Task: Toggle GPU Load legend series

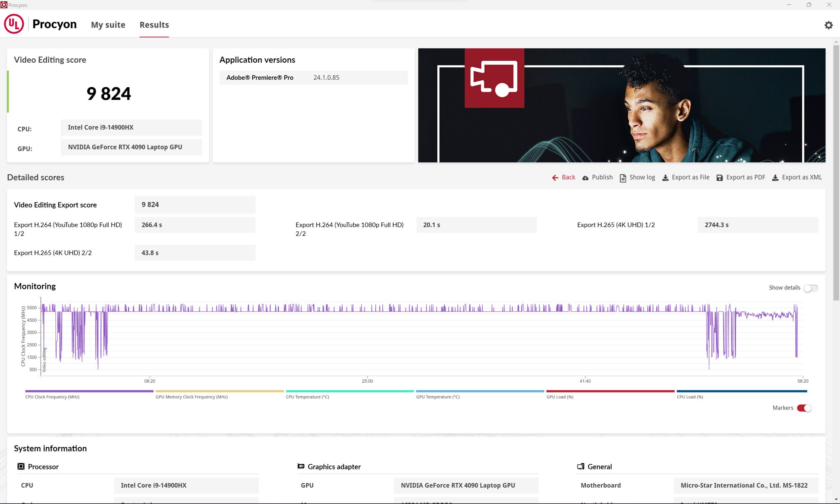Action: pos(560,397)
